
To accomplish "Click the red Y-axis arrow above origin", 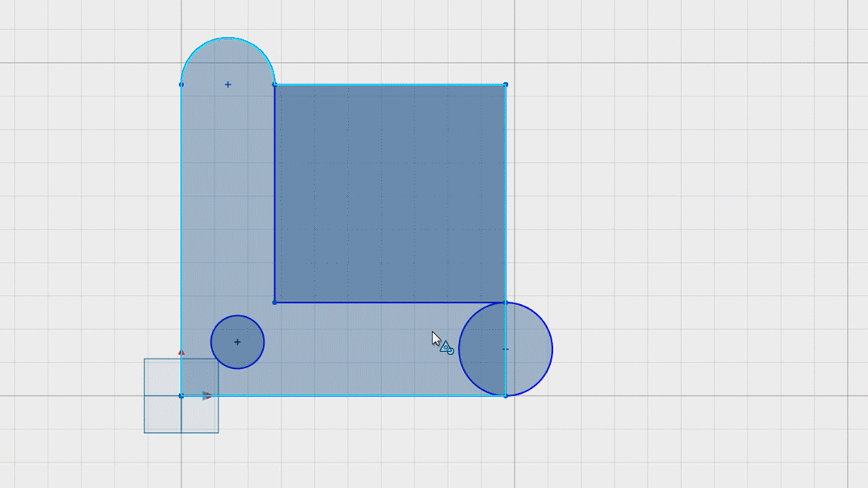I will click(181, 352).
